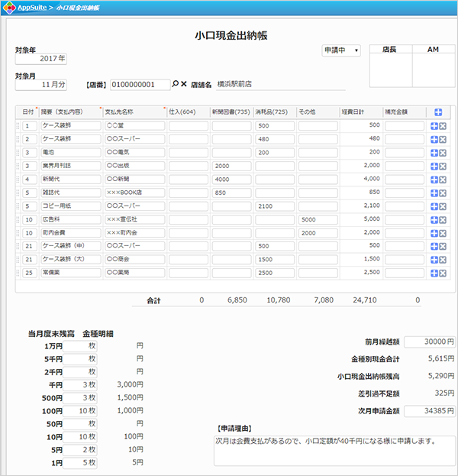Click the 1万円 bill count field

click(x=80, y=346)
